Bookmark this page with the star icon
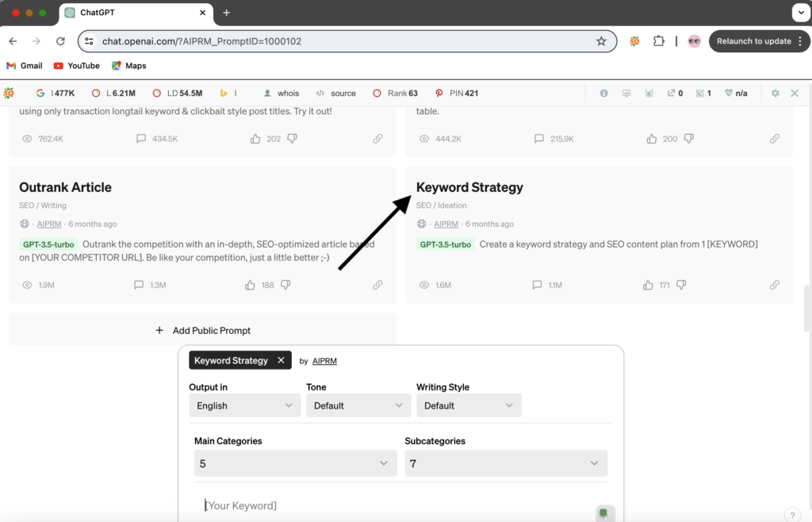Viewport: 812px width, 522px height. point(601,41)
